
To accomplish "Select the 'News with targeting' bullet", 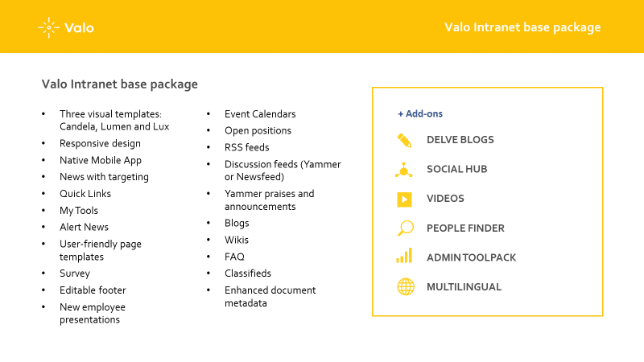I will point(105,177).
